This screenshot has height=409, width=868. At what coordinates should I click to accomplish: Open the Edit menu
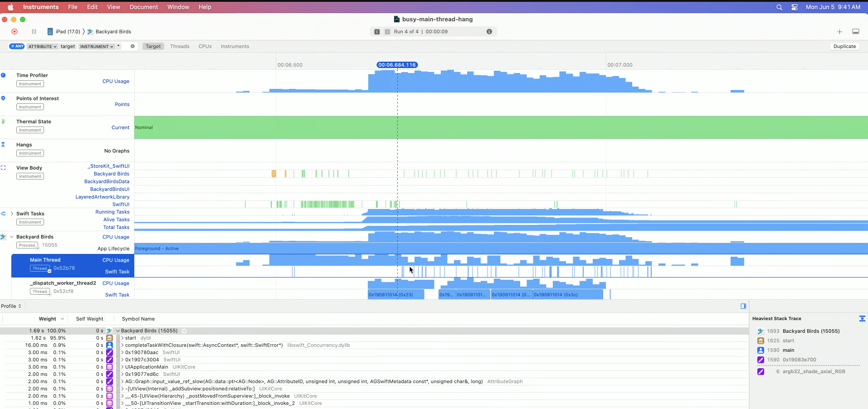pos(92,7)
